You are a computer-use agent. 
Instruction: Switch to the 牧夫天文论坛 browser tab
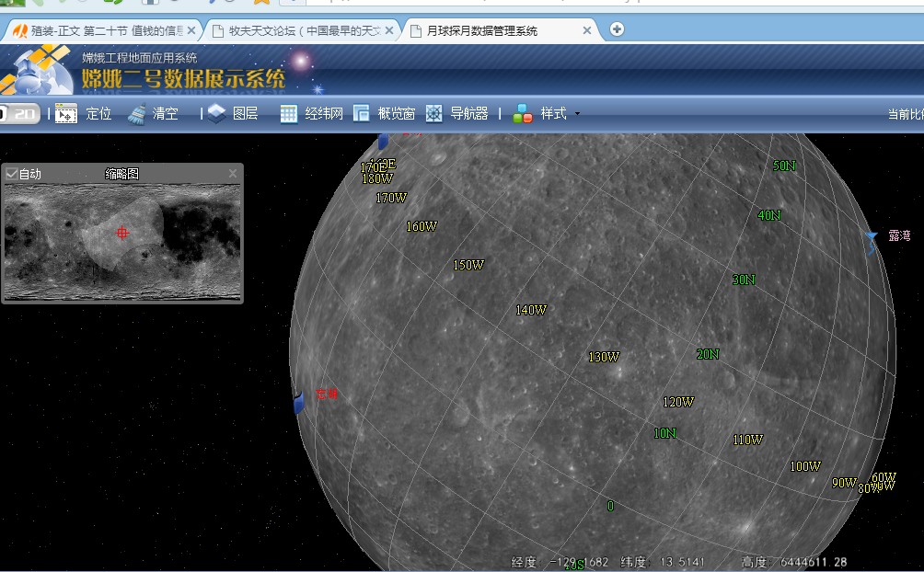coord(305,30)
